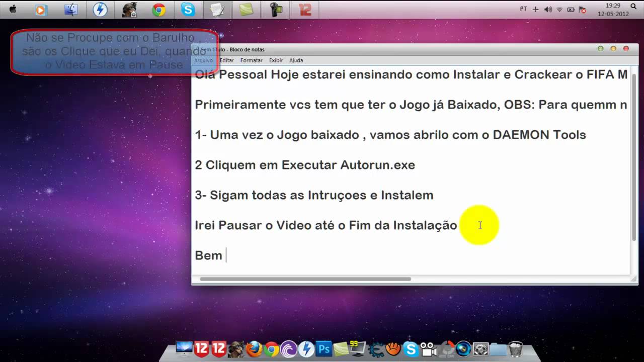Click the line mentioning DAEMON Tools
The image size is (644, 362).
pyautogui.click(x=390, y=135)
